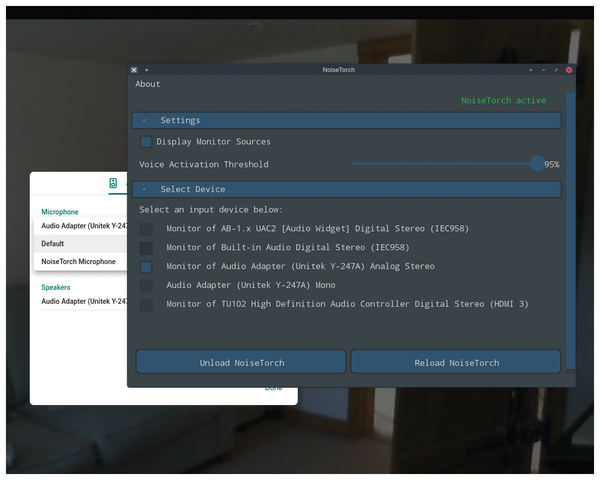Click the keep-above arrow in NoiseTorch title bar
The width and height of the screenshot is (600, 480).
click(x=531, y=70)
